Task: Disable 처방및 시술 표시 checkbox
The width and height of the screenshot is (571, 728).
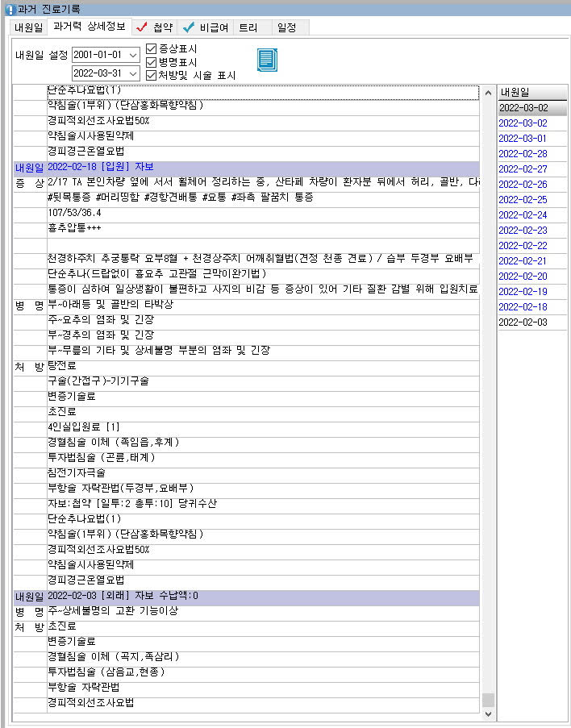Action: point(151,75)
